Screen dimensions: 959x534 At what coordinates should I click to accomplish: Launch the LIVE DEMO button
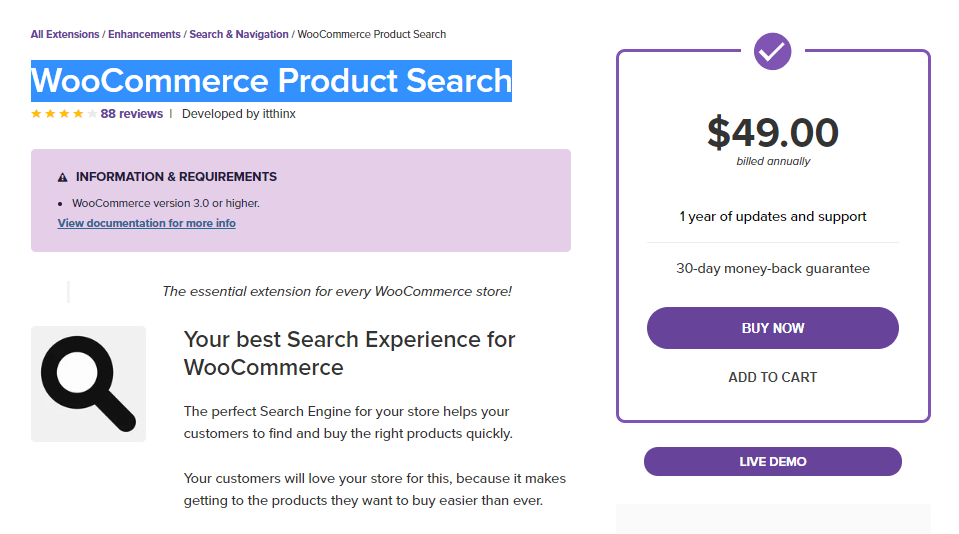click(x=772, y=461)
